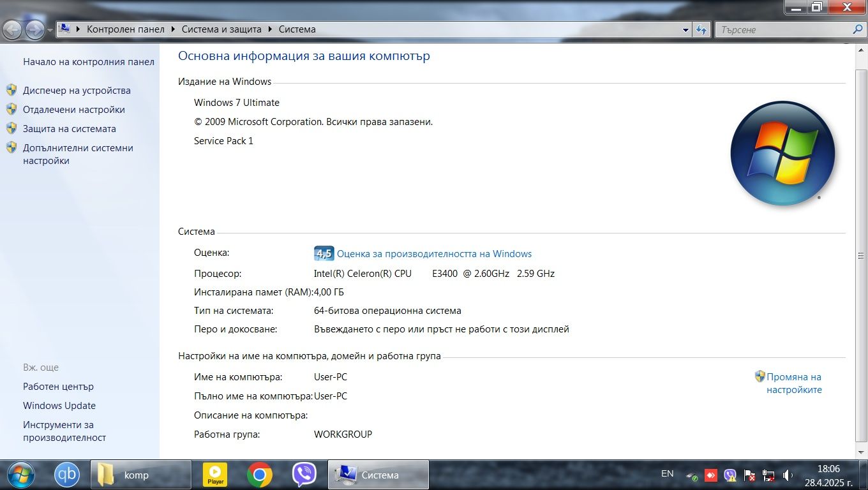Open address bar history dropdown arrow
This screenshot has width=868, height=490.
pyautogui.click(x=686, y=29)
